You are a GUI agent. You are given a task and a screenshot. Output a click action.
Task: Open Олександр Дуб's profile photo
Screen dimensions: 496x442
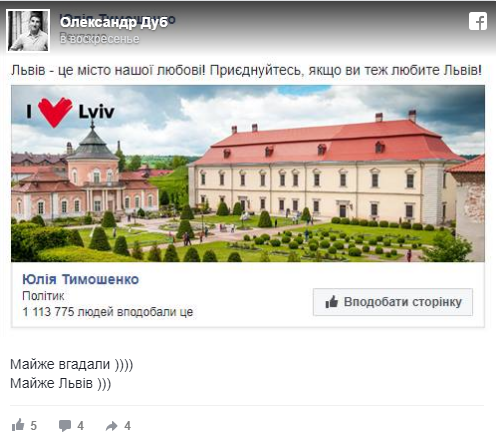tap(28, 31)
